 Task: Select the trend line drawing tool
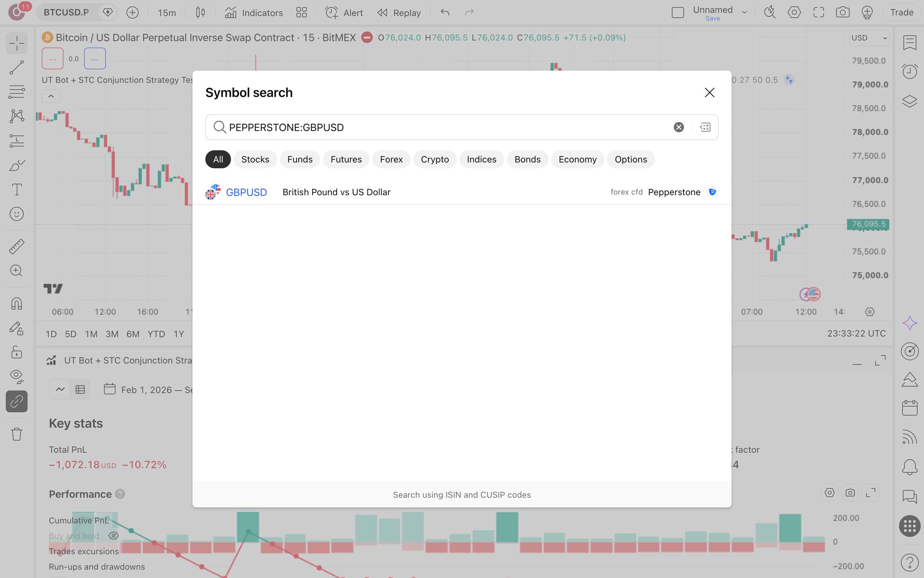pyautogui.click(x=16, y=67)
